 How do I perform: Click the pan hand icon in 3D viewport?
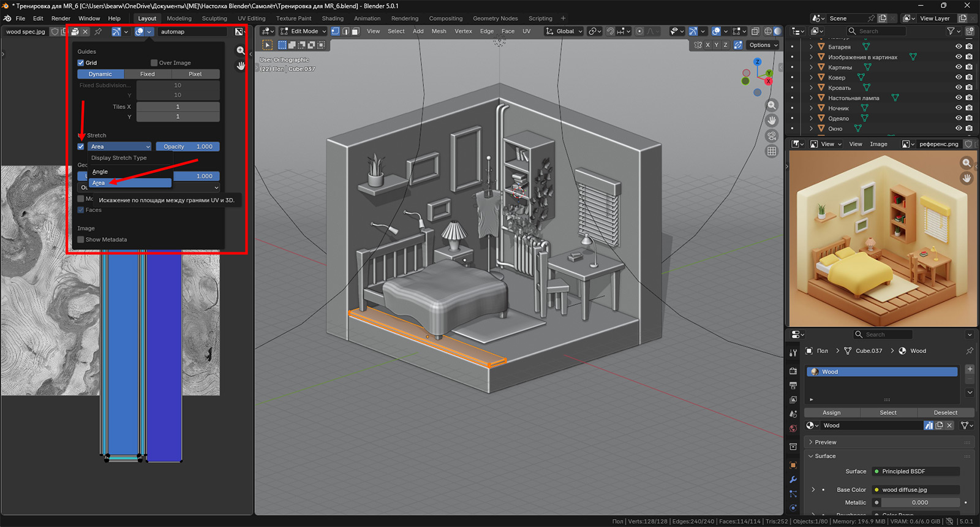(x=772, y=121)
